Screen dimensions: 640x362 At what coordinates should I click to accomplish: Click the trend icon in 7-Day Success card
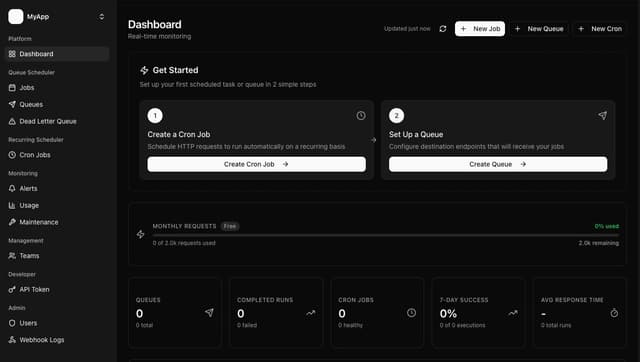pos(513,313)
